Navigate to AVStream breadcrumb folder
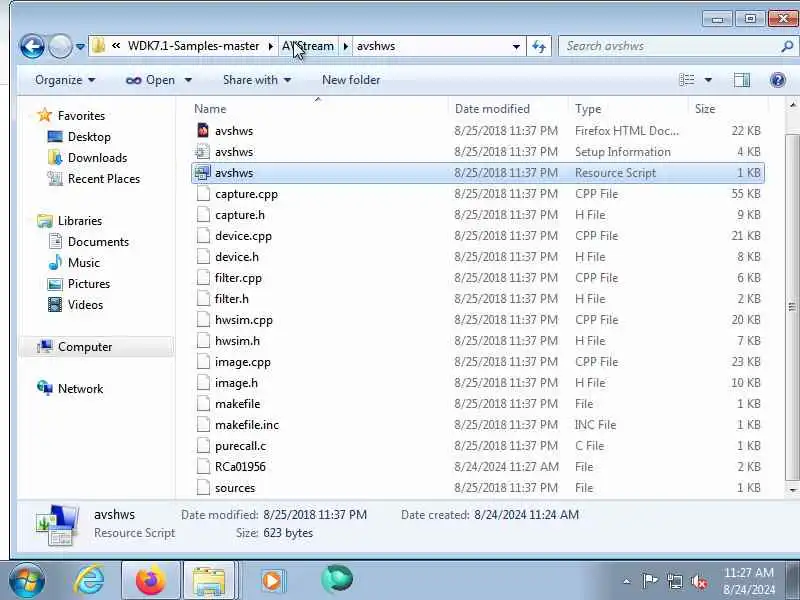This screenshot has height=600, width=800. tap(308, 46)
